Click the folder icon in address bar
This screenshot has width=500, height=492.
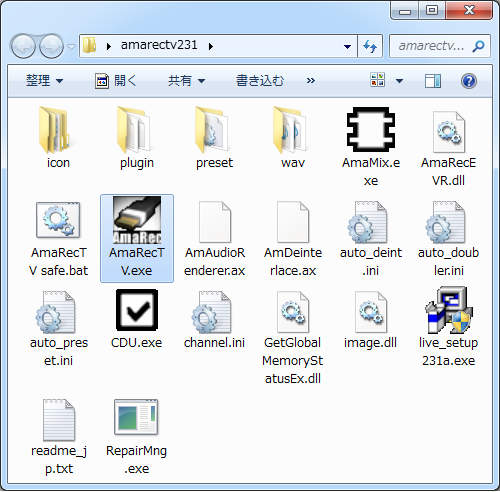(x=89, y=46)
